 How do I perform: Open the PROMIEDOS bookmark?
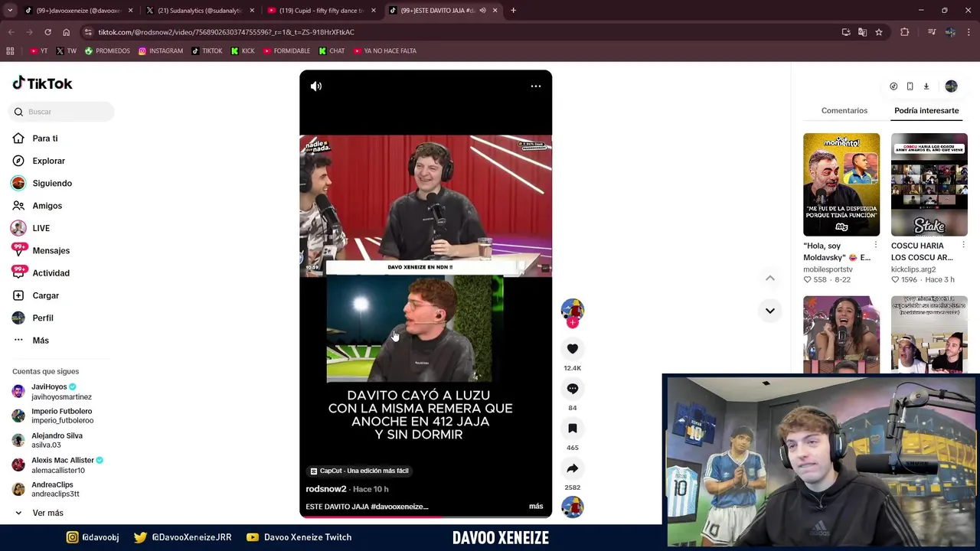point(107,51)
